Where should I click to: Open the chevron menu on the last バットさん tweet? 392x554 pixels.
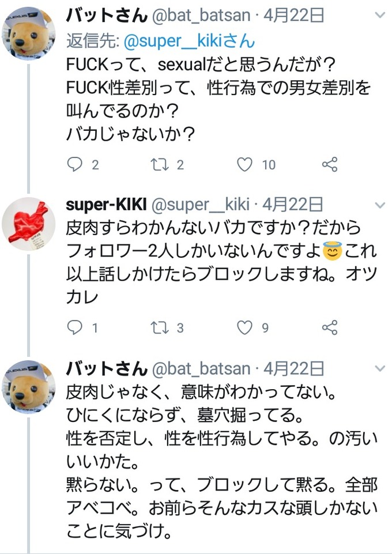[x=379, y=369]
